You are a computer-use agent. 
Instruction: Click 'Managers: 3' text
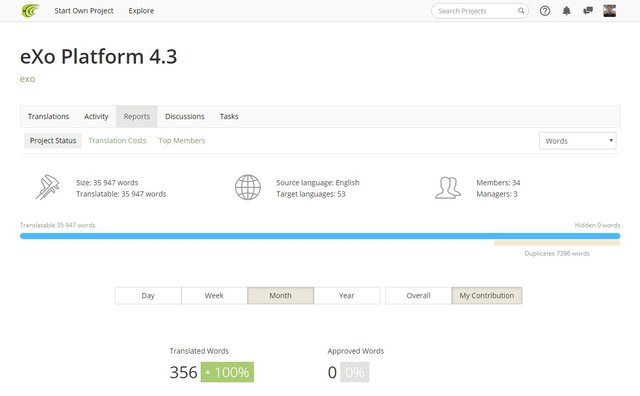pyautogui.click(x=497, y=194)
